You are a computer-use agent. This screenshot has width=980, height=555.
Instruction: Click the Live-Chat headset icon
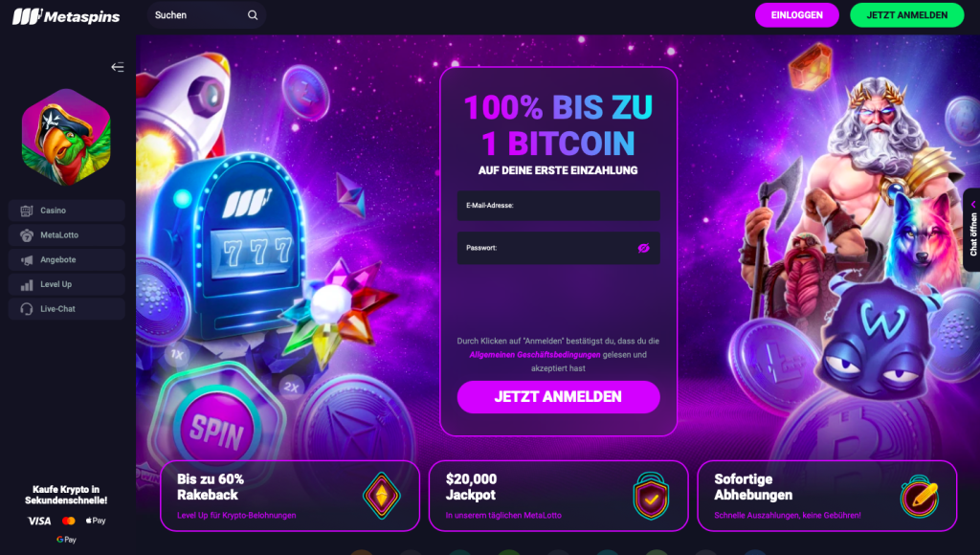coord(26,309)
